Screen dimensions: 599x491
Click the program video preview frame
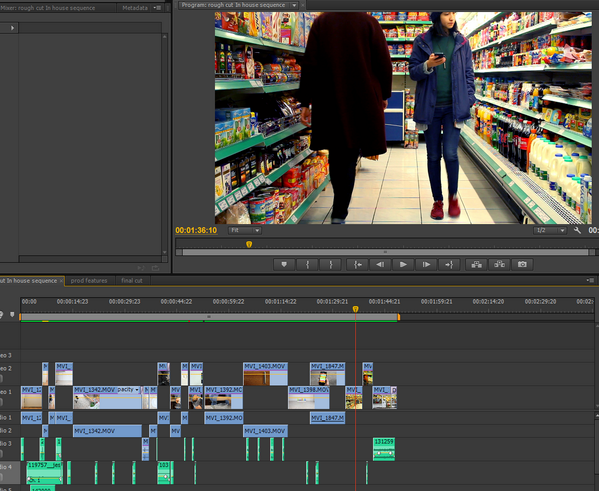pyautogui.click(x=403, y=118)
